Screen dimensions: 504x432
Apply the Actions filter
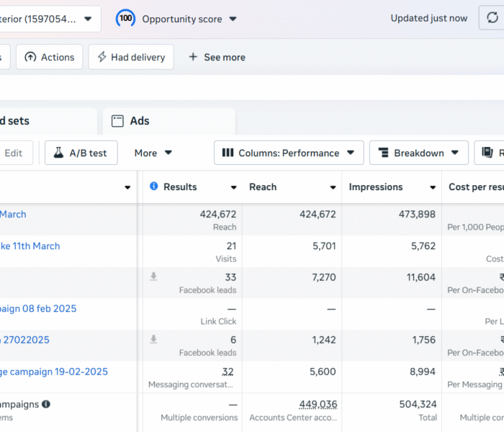tap(50, 58)
